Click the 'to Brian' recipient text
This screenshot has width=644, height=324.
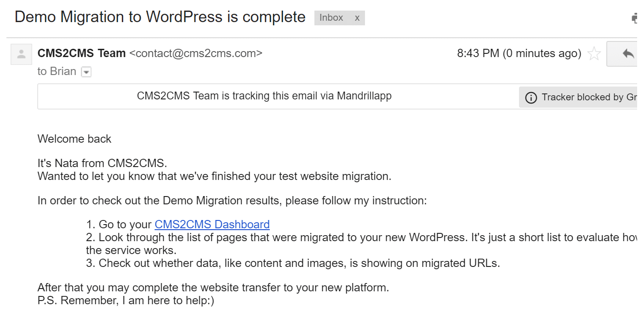(x=57, y=71)
